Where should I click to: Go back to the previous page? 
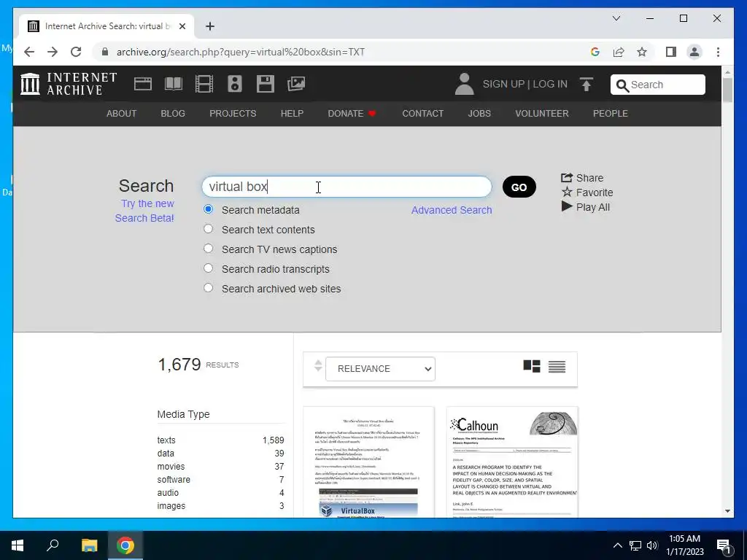(x=29, y=52)
